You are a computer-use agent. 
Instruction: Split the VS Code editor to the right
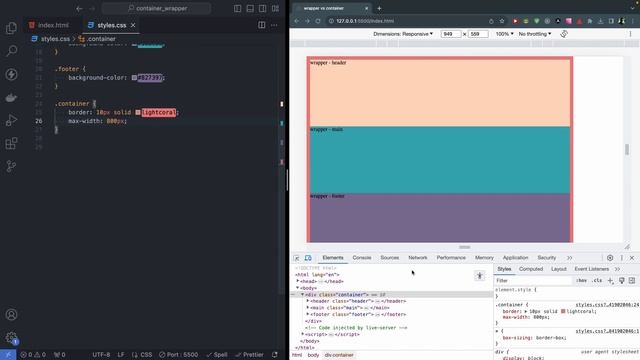click(x=262, y=25)
